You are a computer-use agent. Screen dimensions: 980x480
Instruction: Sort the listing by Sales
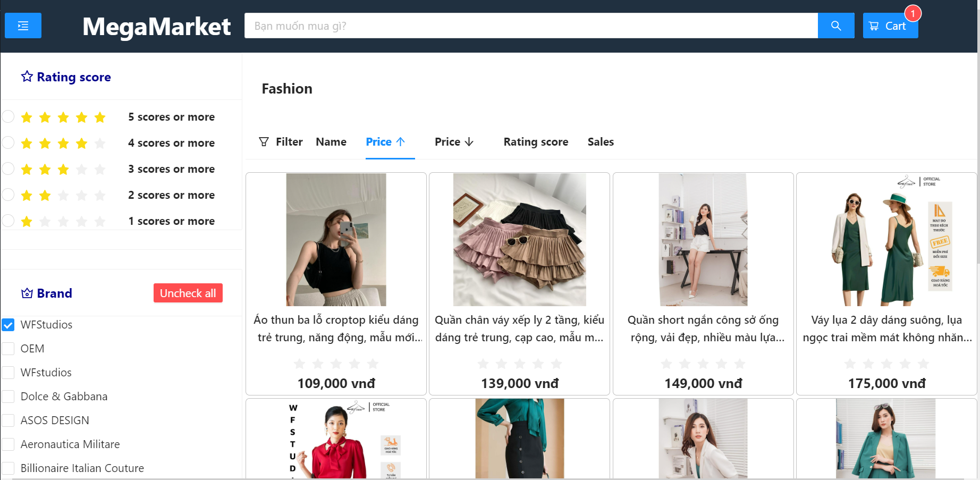[x=601, y=141]
